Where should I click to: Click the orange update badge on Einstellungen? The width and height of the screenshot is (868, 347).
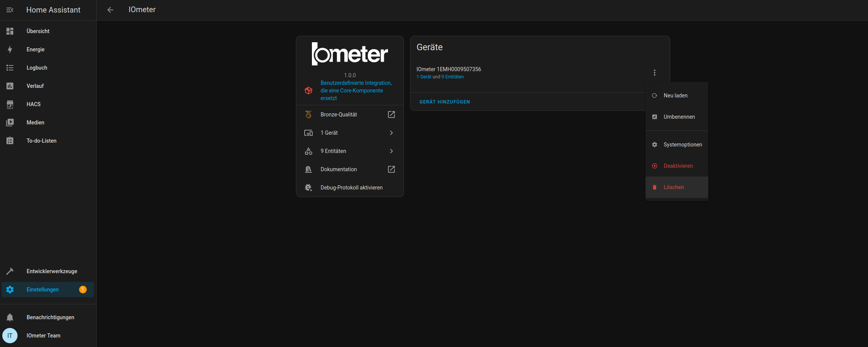(83, 290)
